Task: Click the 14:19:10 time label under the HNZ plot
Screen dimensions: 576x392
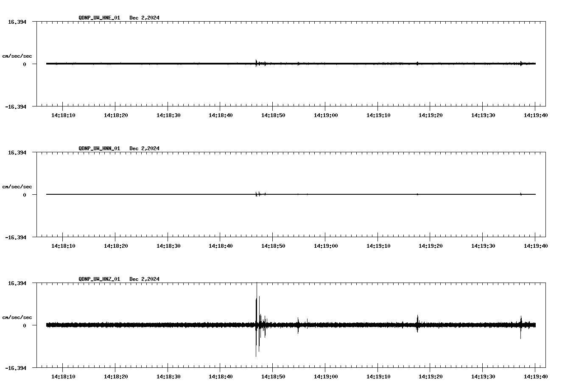Action: coord(378,376)
